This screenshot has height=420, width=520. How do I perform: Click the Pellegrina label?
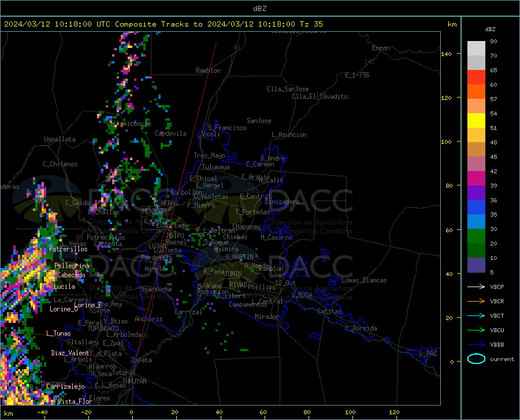tap(72, 266)
